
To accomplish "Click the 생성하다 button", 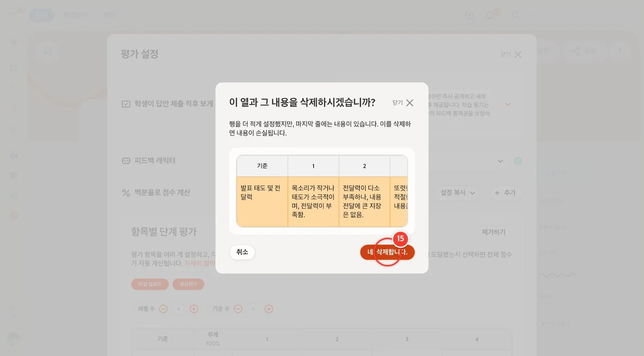I will [188, 284].
